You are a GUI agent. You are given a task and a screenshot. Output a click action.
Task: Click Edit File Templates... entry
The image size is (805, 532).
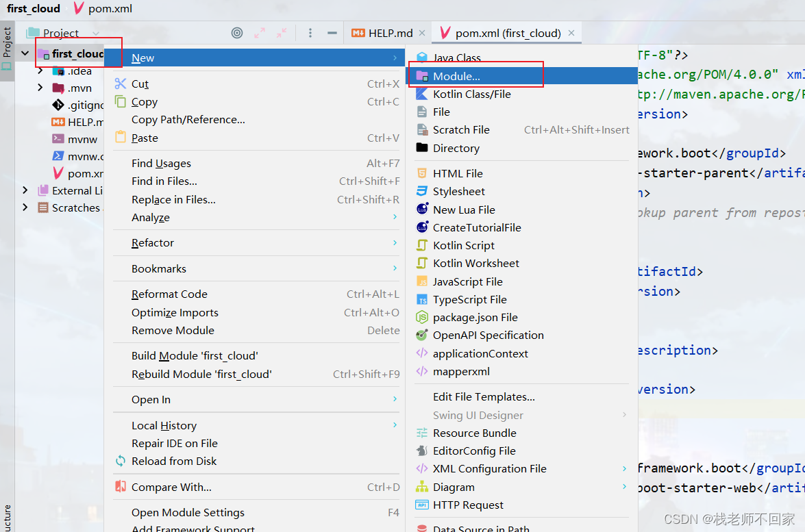pyautogui.click(x=522, y=396)
